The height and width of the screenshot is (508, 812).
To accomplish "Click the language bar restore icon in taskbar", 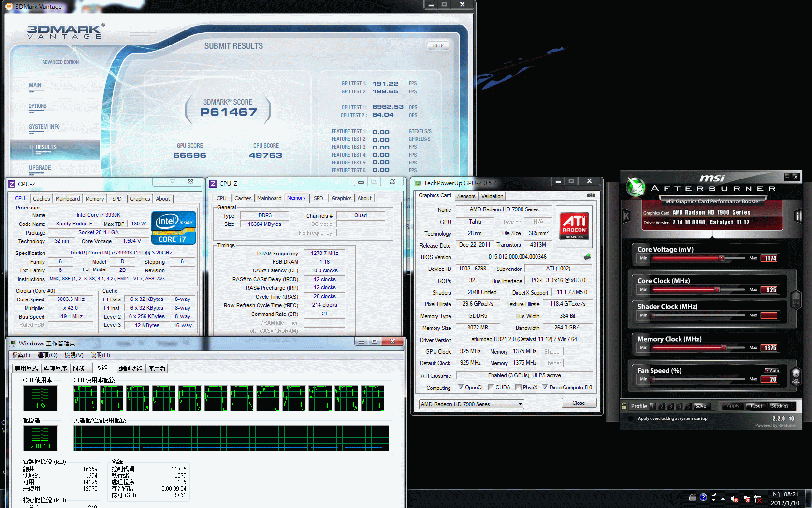I will [x=713, y=494].
